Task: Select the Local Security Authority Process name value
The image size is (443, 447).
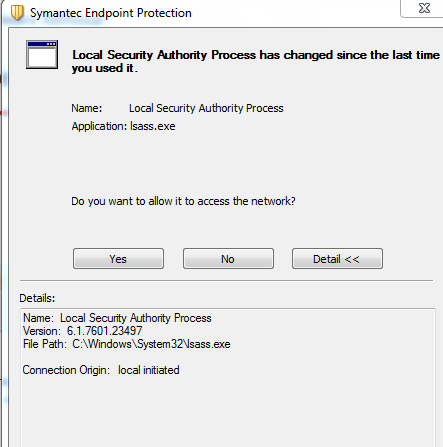Action: coord(206,108)
